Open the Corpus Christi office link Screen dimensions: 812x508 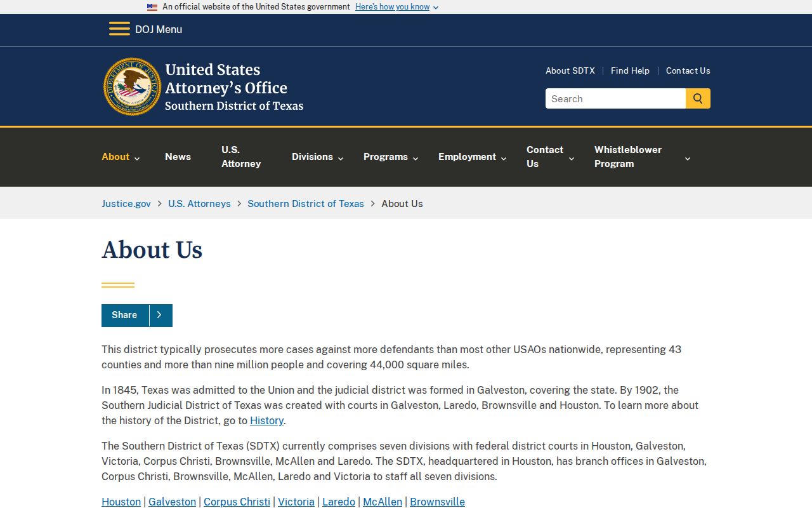[x=237, y=502]
